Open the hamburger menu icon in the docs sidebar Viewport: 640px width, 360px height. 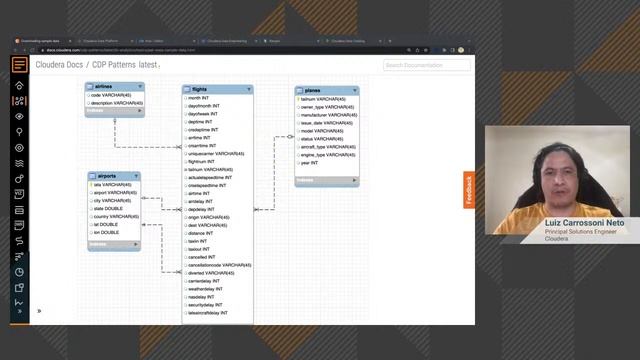point(20,64)
